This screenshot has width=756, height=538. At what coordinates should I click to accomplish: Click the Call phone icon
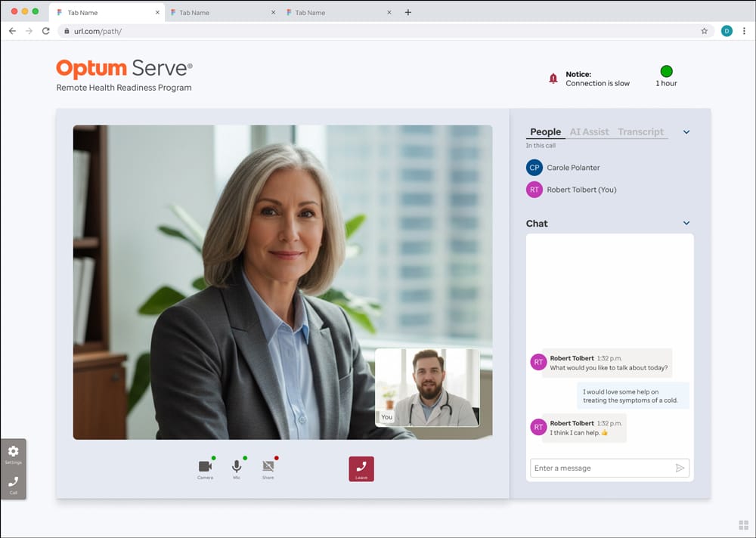[x=14, y=482]
